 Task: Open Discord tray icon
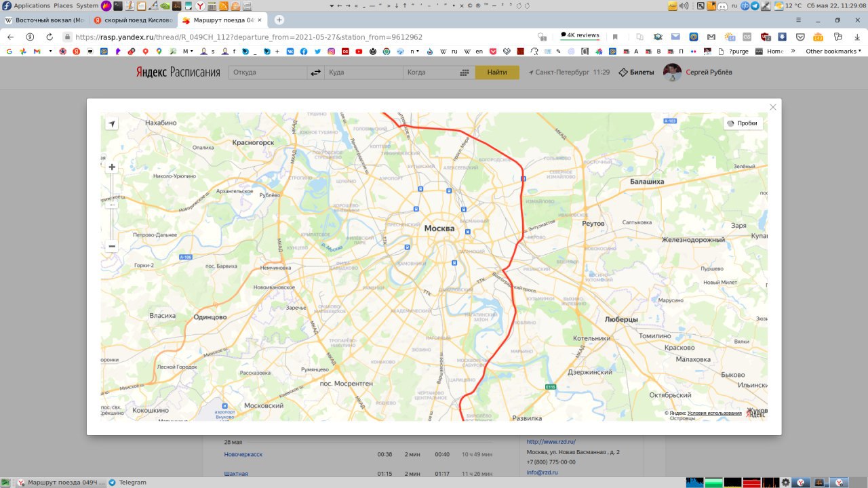[722, 5]
